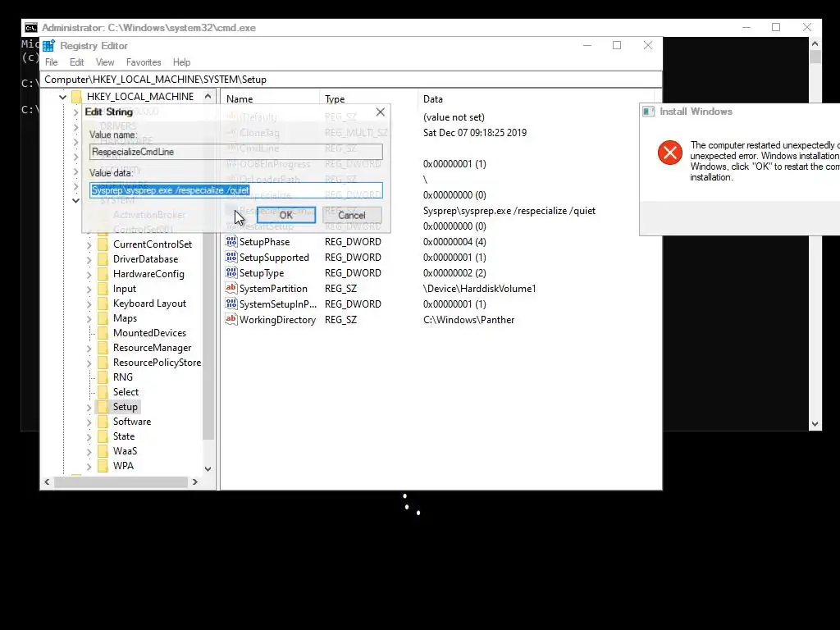Click the DriverDatabase folder icon
The width and height of the screenshot is (840, 630).
pyautogui.click(x=103, y=259)
